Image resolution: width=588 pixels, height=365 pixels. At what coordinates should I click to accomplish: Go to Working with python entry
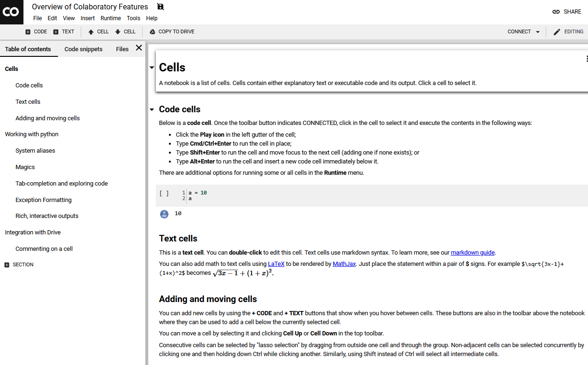coord(31,134)
